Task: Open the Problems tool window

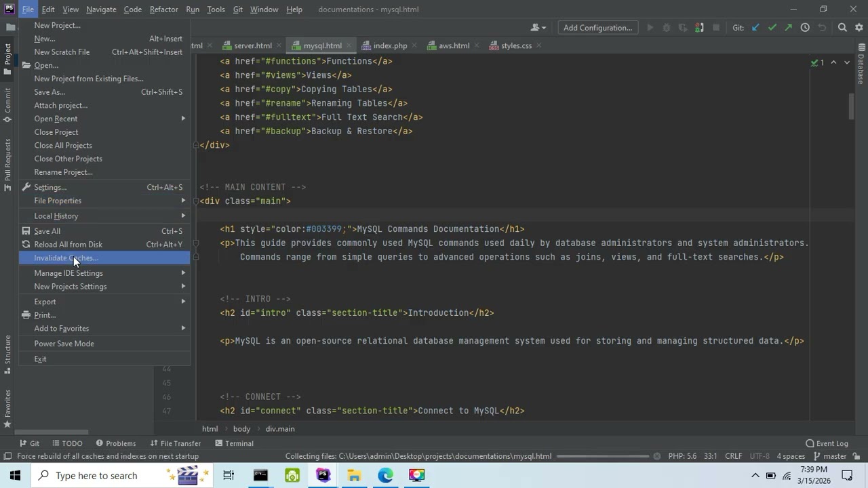Action: point(115,443)
